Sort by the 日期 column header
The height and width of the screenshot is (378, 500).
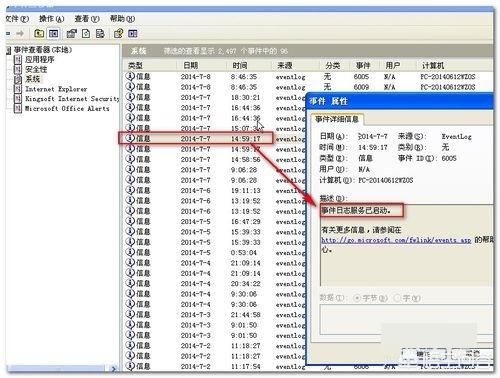click(x=202, y=65)
